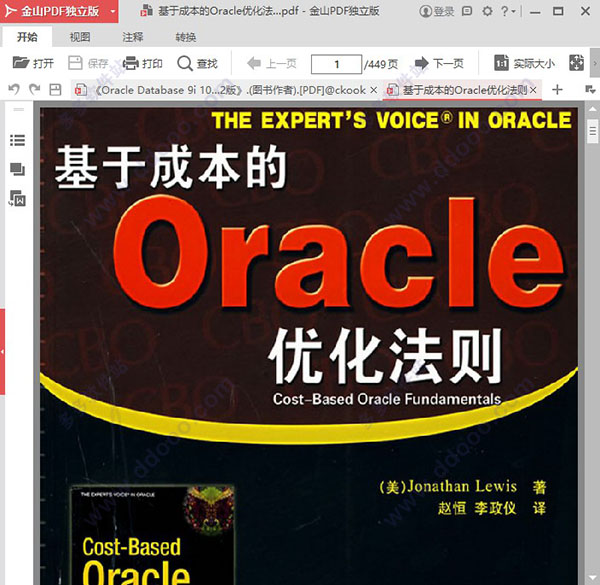Set view to 实际大小 actual size

click(524, 63)
